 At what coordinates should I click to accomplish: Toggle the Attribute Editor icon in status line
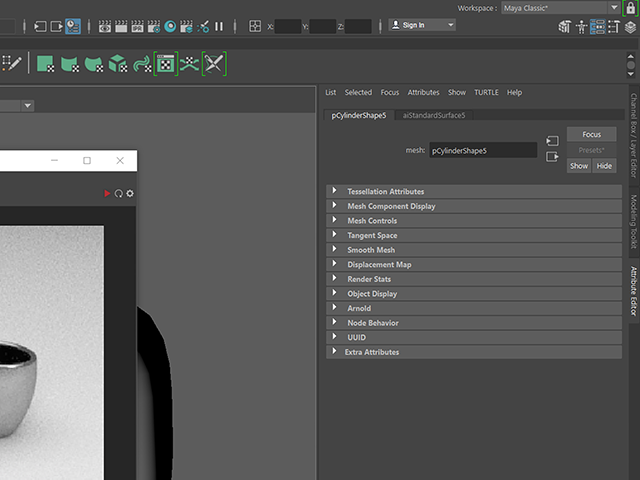[x=598, y=27]
